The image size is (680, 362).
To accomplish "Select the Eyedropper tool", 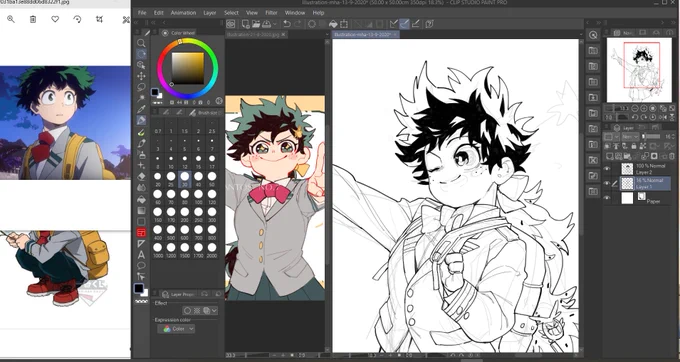I will [141, 109].
